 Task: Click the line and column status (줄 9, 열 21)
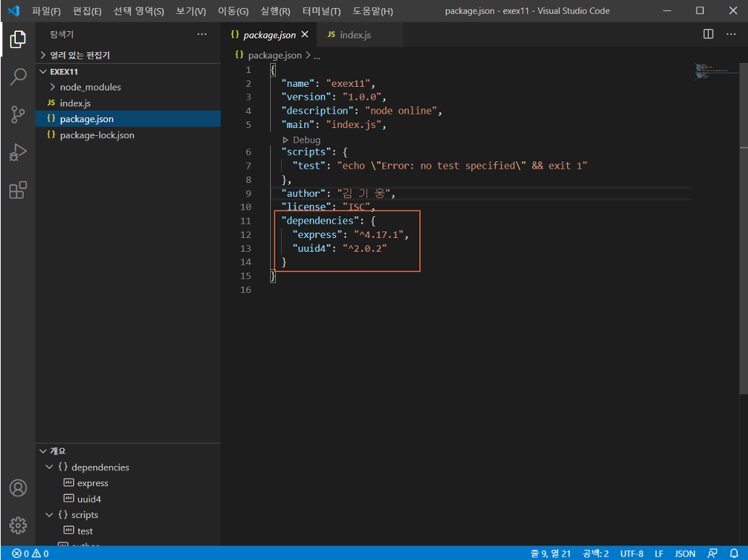point(550,553)
